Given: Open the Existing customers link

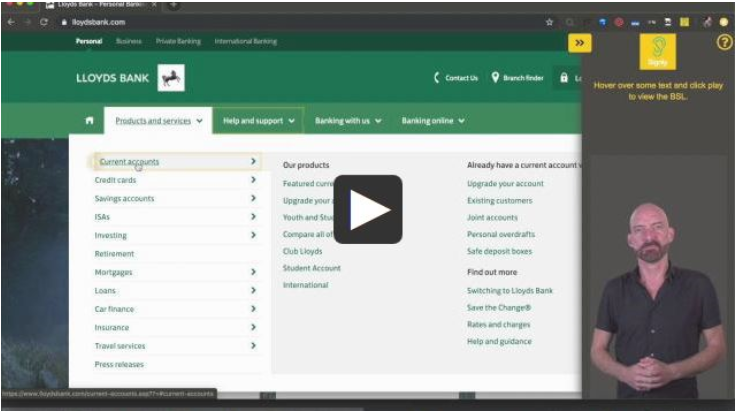Looking at the screenshot, I should 500,200.
